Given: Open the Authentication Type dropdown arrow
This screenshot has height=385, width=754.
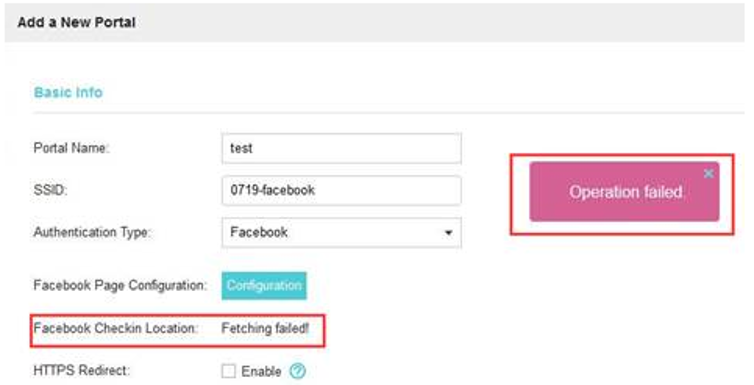Looking at the screenshot, I should 448,233.
